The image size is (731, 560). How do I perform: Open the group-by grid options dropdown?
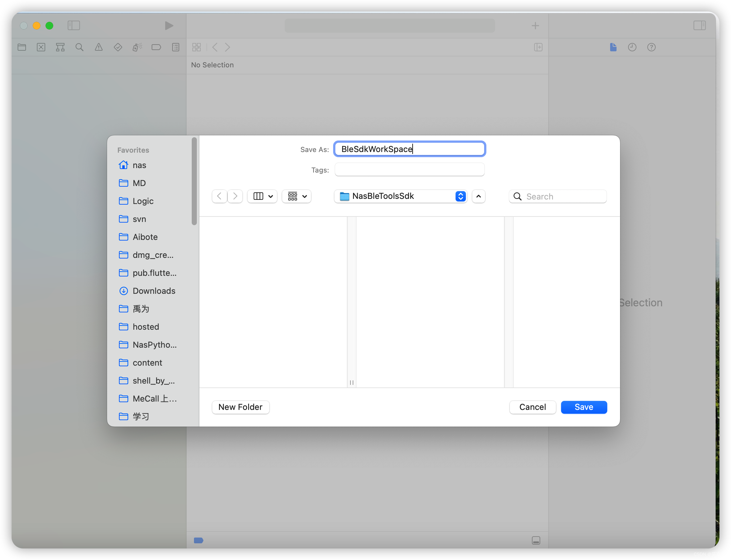point(297,196)
